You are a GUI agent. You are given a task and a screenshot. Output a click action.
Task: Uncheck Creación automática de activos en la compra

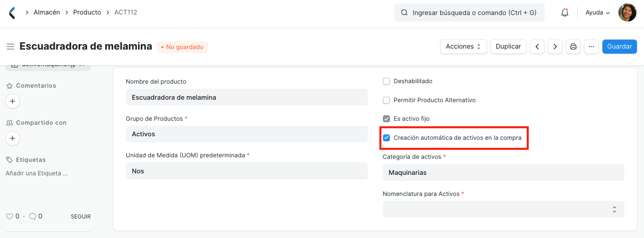(x=386, y=138)
